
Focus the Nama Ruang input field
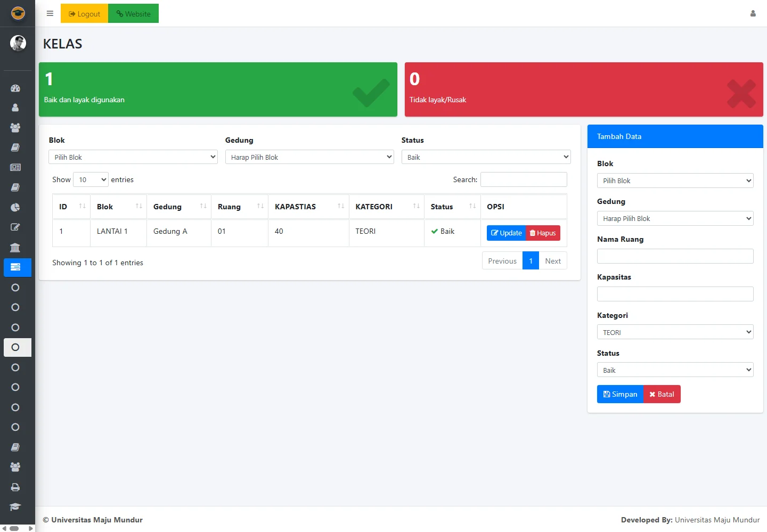click(x=675, y=256)
